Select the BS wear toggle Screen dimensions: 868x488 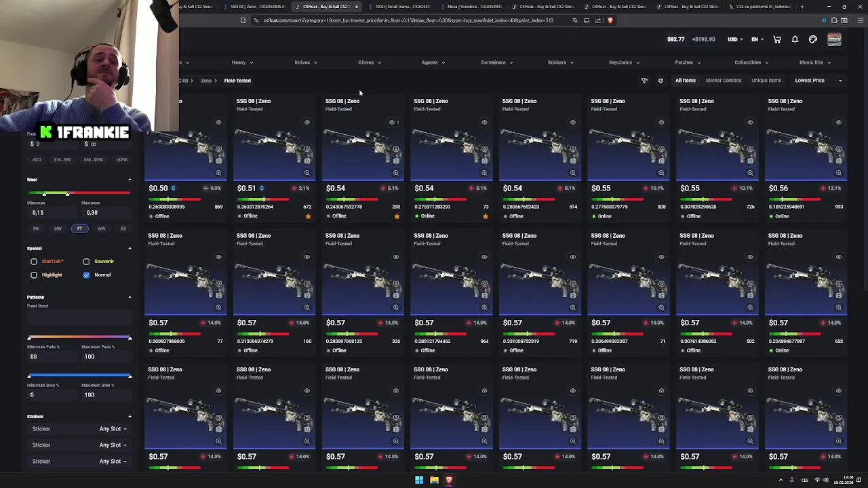(123, 229)
